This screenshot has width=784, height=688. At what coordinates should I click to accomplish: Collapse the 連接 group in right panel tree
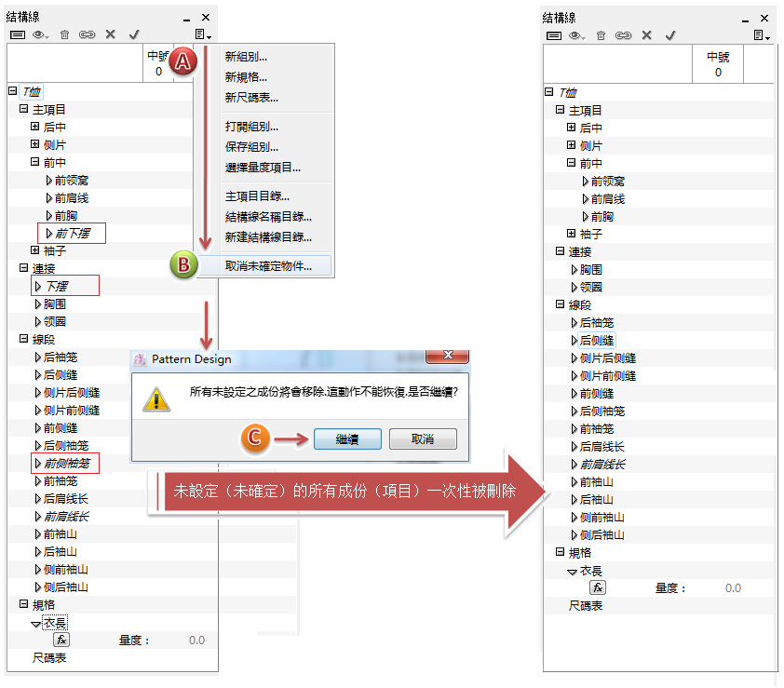tap(561, 251)
